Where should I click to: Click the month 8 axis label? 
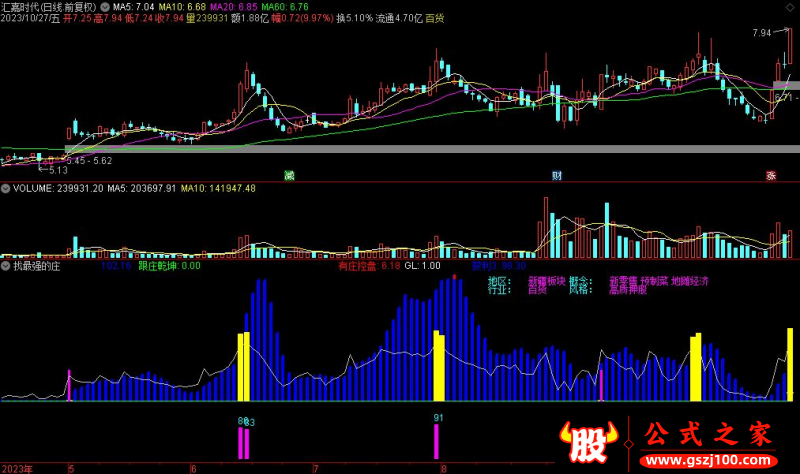click(443, 469)
